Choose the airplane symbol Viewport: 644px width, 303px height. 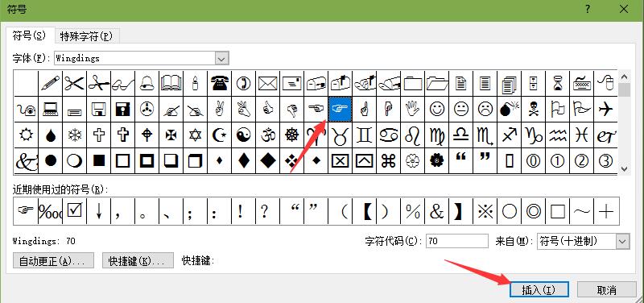(606, 110)
